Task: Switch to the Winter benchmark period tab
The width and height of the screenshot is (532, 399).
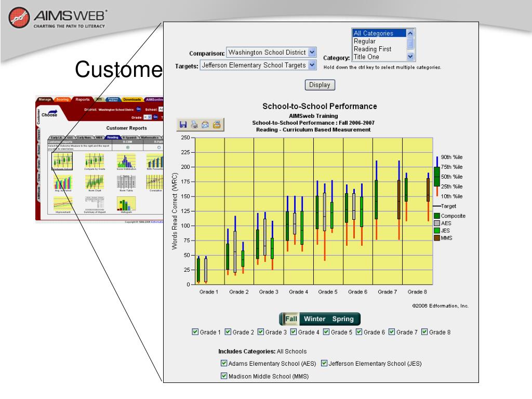Action: 314,319
